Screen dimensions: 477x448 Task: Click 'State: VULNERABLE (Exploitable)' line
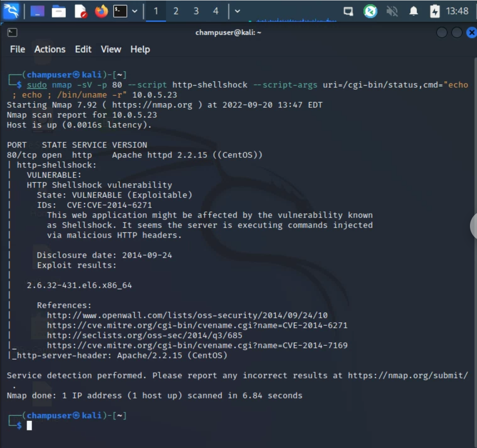115,195
